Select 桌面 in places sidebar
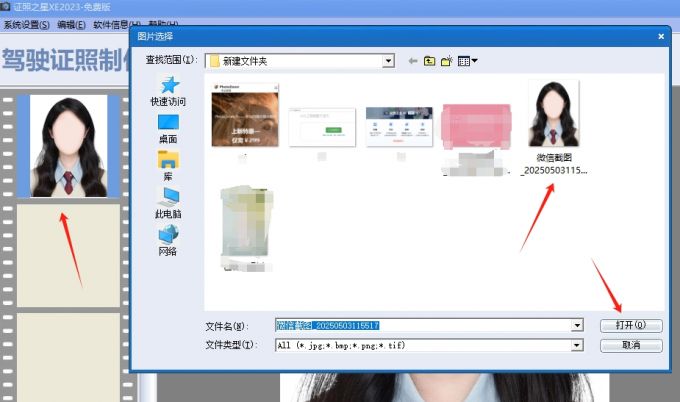 click(x=168, y=129)
